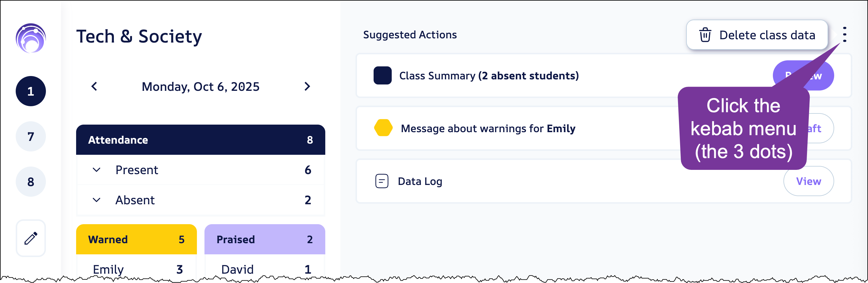Click the yellow Warned header
Viewport: 868px width, 283px height.
[136, 239]
